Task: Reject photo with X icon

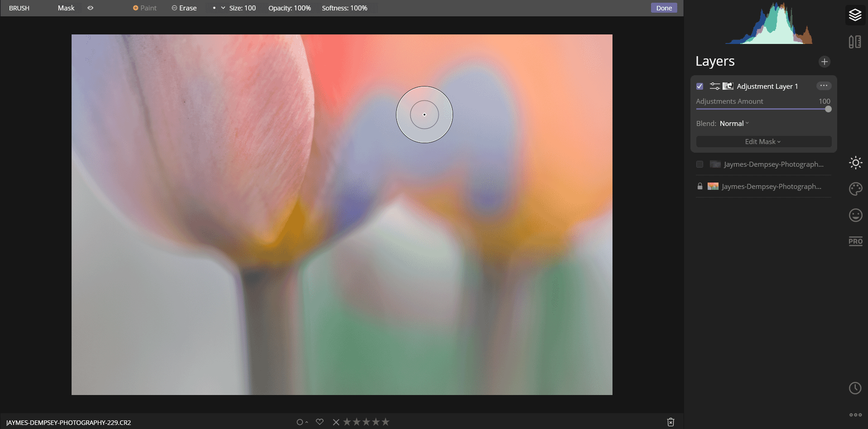Action: coord(336,422)
